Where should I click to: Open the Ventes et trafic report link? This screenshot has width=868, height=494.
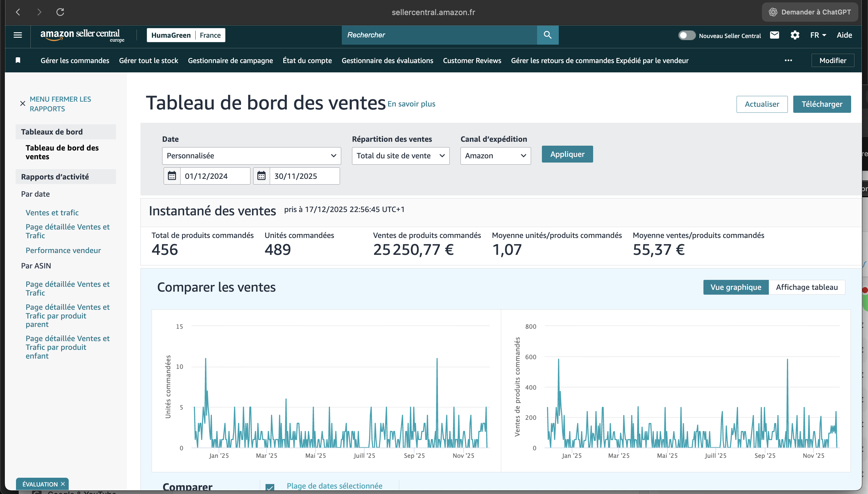tap(52, 212)
